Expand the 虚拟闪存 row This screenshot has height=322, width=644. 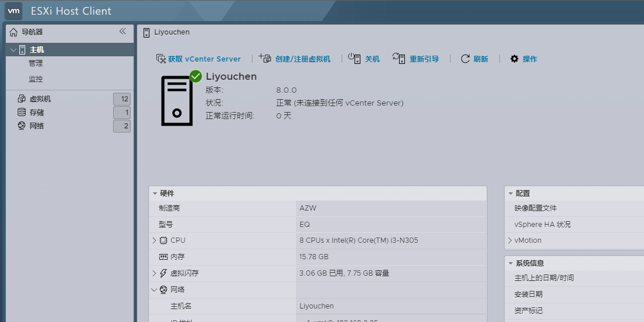155,273
